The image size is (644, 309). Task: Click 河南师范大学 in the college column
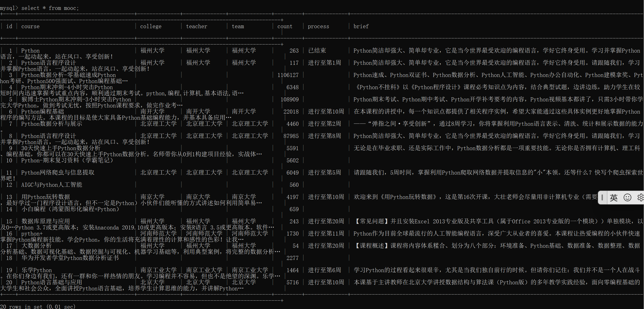pyautogui.click(x=158, y=234)
